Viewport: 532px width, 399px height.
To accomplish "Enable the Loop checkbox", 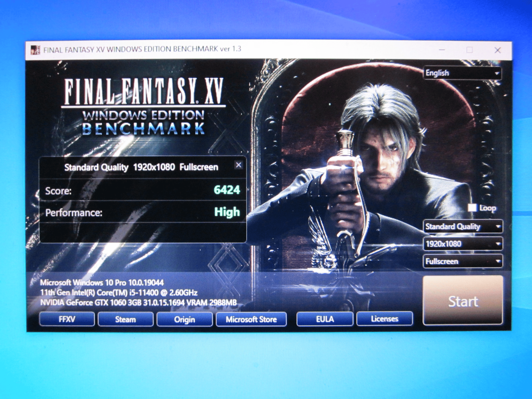I will [472, 208].
